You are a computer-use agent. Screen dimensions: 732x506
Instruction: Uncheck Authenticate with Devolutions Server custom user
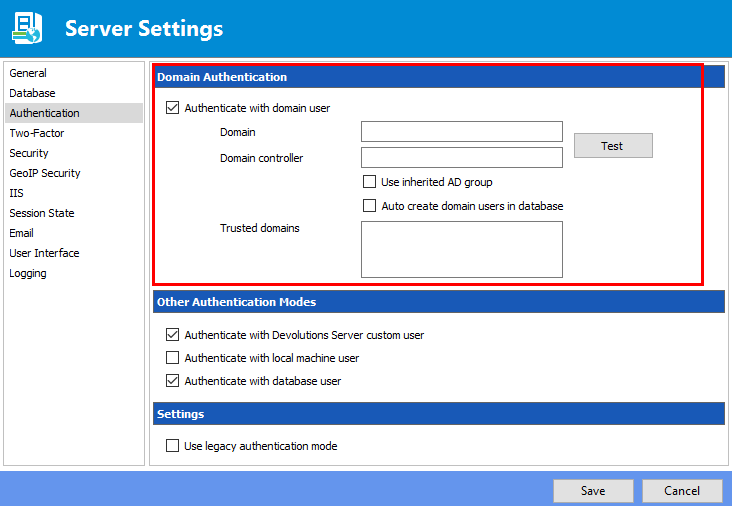pos(173,335)
